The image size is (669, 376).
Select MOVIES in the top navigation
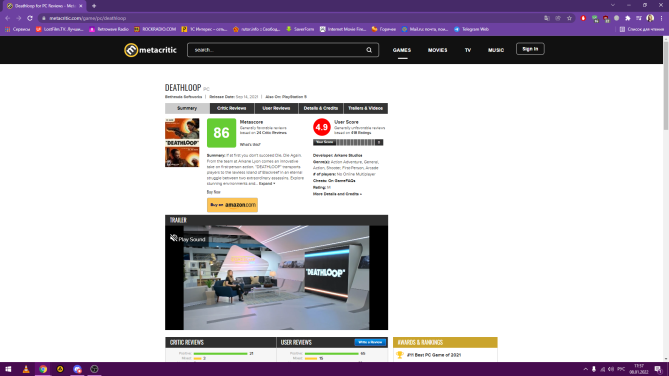click(438, 50)
